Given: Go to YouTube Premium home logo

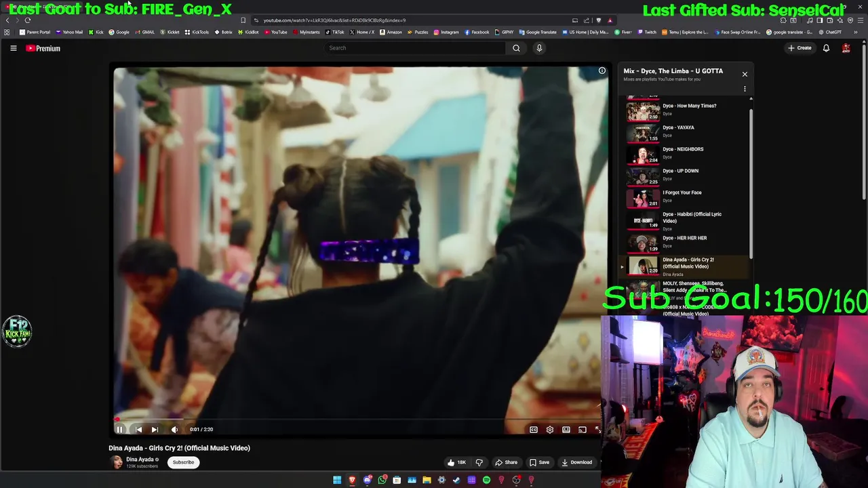Looking at the screenshot, I should tap(43, 48).
